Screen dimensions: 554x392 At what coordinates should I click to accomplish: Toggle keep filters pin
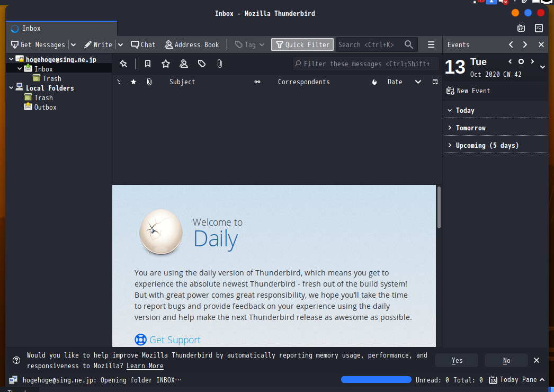tap(123, 64)
